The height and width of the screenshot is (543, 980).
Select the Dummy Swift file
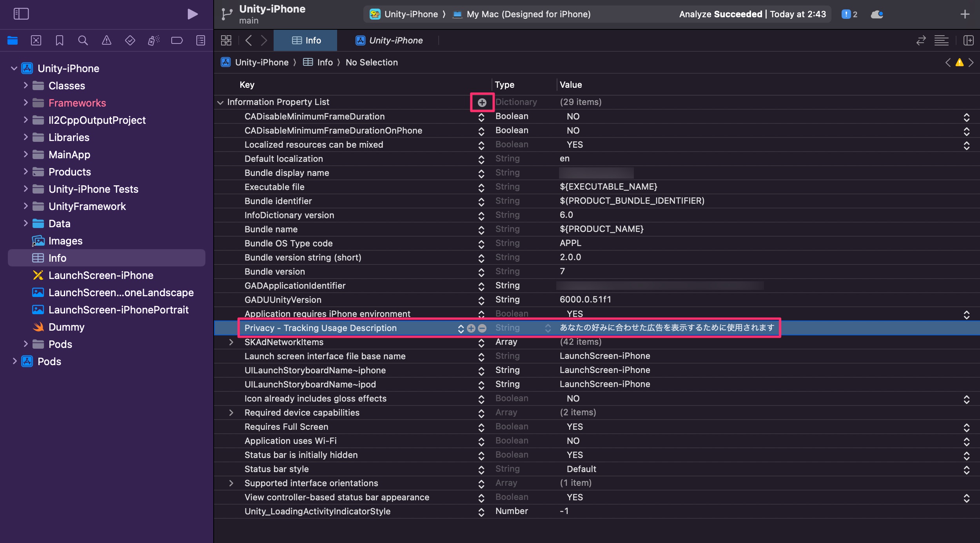pos(58,327)
